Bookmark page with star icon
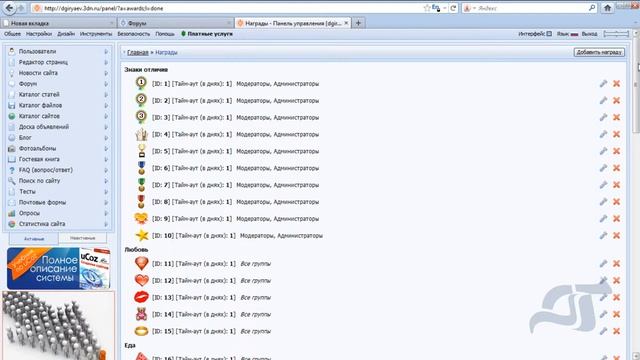640x360 pixels. (427, 8)
